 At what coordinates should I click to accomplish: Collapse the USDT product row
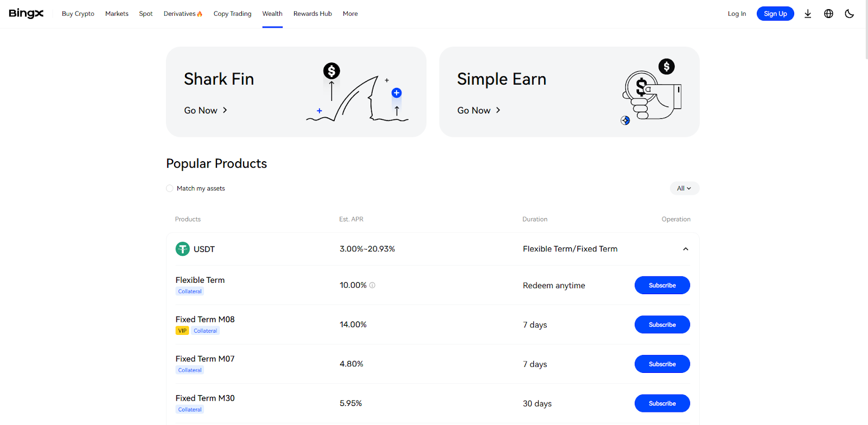coord(686,249)
